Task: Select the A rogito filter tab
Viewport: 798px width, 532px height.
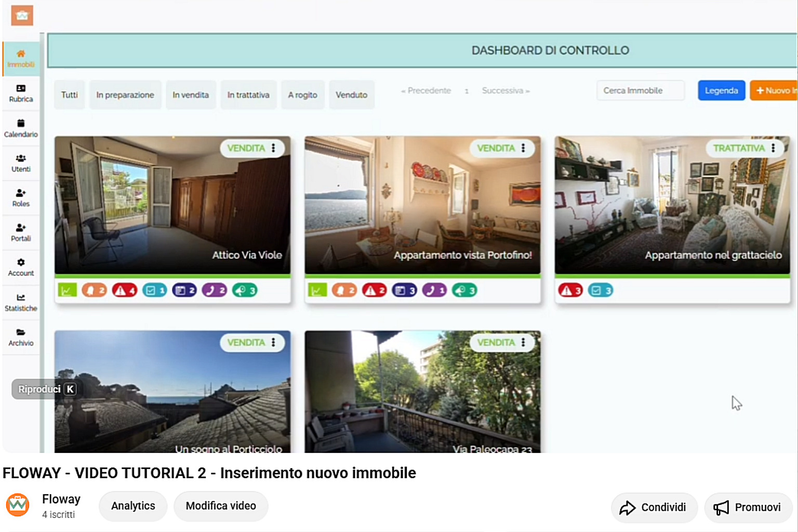Action: [303, 95]
